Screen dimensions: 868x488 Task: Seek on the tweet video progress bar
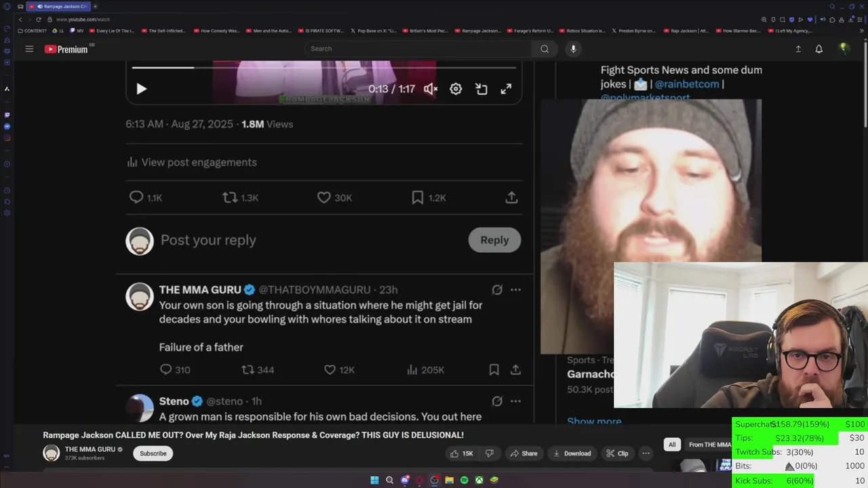[x=324, y=67]
